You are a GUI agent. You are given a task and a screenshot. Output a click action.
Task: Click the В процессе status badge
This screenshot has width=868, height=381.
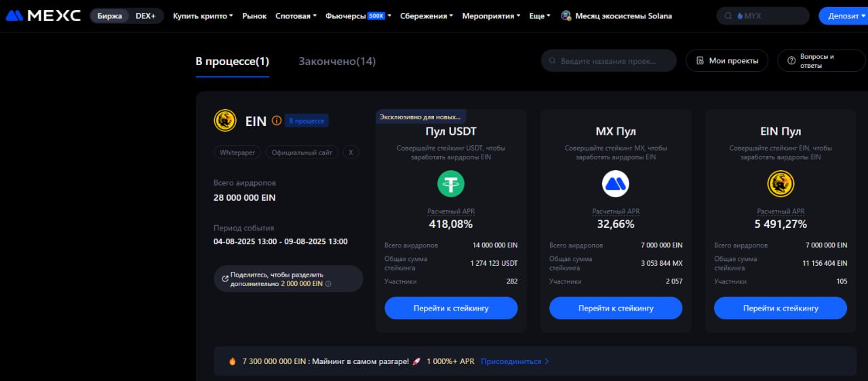click(307, 121)
